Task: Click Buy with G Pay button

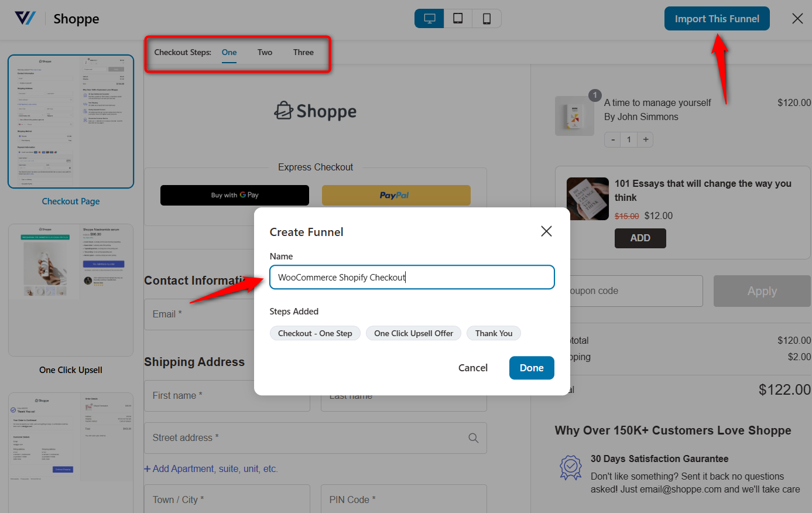Action: pyautogui.click(x=235, y=195)
